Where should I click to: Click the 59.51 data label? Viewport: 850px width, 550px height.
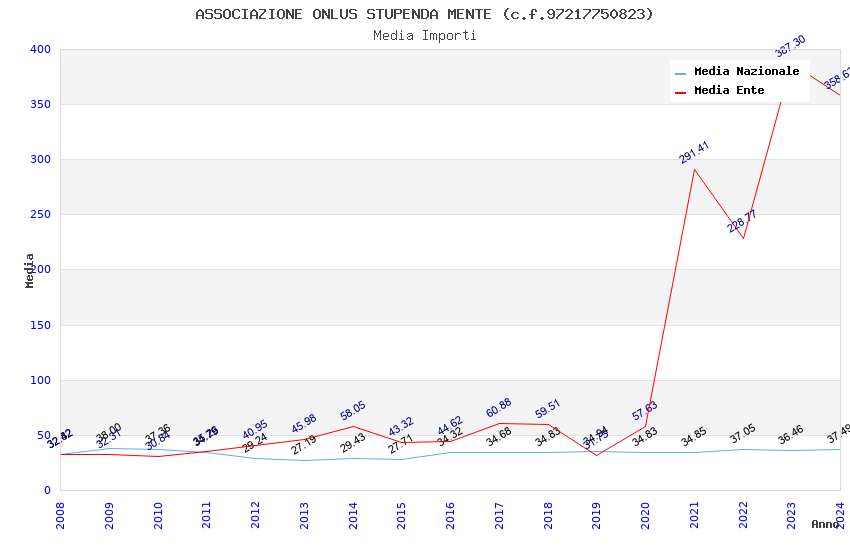(x=548, y=409)
